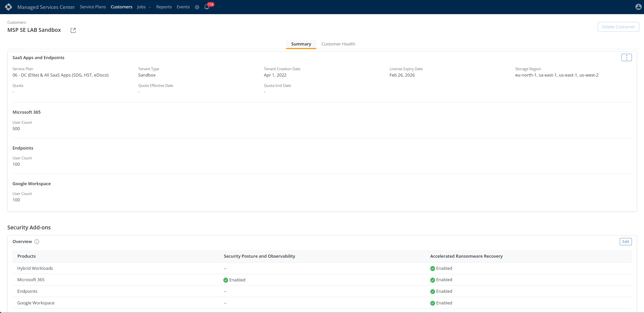Click the Google Workspace Ransomware Recovery enabled icon
Image resolution: width=644 pixels, height=313 pixels.
click(433, 303)
